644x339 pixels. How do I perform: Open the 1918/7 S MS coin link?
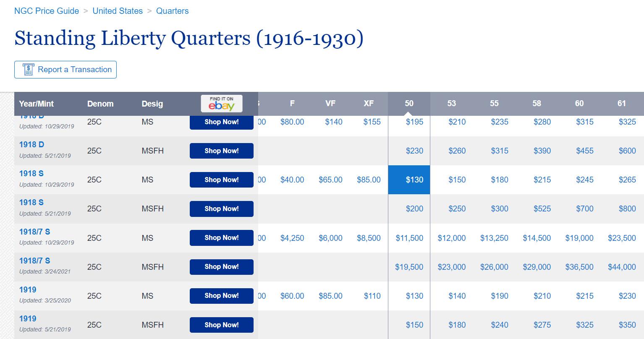[x=35, y=232]
